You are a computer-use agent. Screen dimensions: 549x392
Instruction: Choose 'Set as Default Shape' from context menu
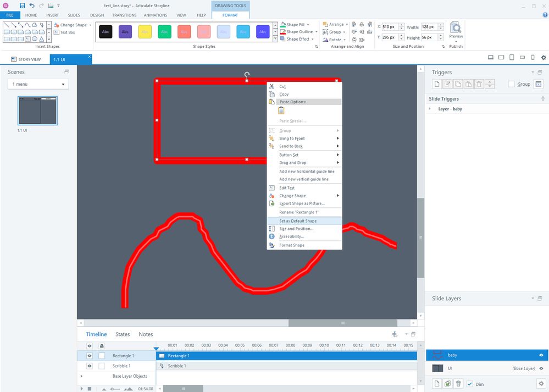[304, 220]
